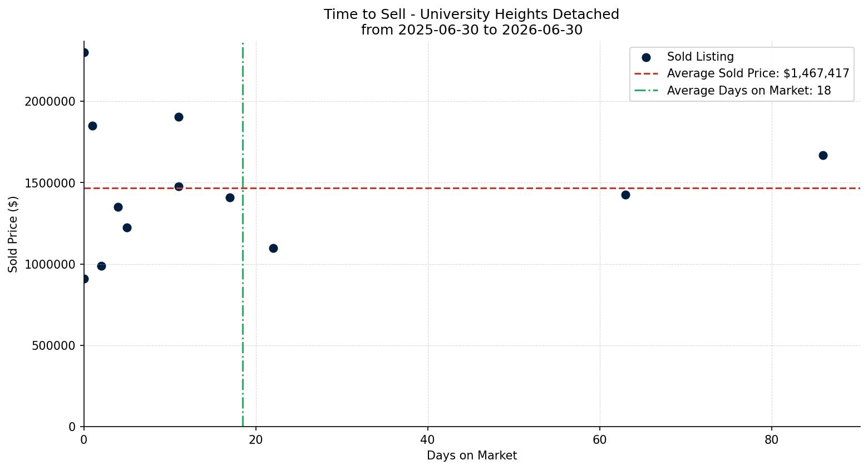This screenshot has height=470, width=868.
Task: Click the 'Sold Price ($)' y-axis label
Action: pos(13,234)
